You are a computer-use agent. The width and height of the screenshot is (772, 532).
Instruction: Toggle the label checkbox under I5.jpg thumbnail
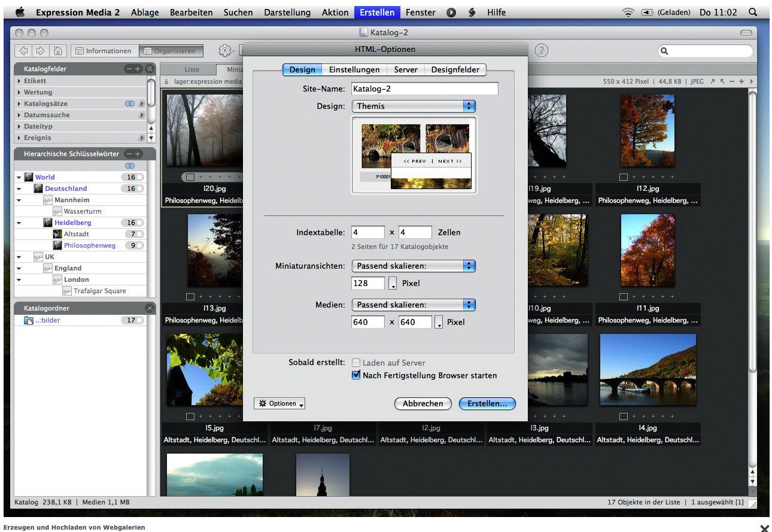190,417
